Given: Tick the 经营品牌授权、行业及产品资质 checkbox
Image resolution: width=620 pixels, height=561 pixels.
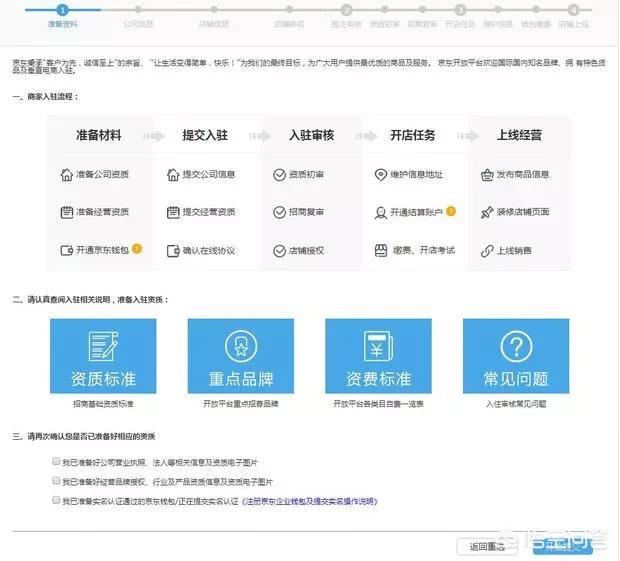Looking at the screenshot, I should pyautogui.click(x=55, y=481).
